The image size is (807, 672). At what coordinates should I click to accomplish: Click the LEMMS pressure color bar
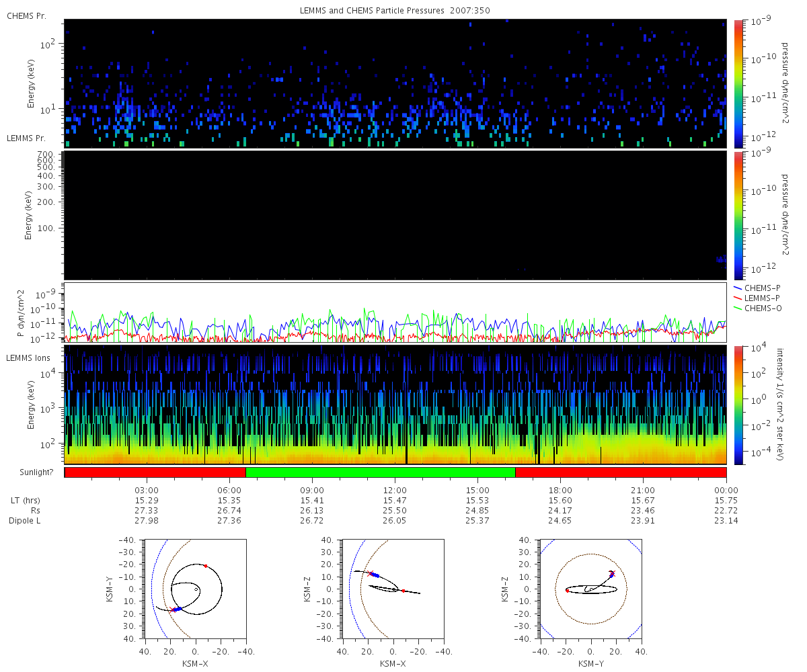(x=738, y=215)
